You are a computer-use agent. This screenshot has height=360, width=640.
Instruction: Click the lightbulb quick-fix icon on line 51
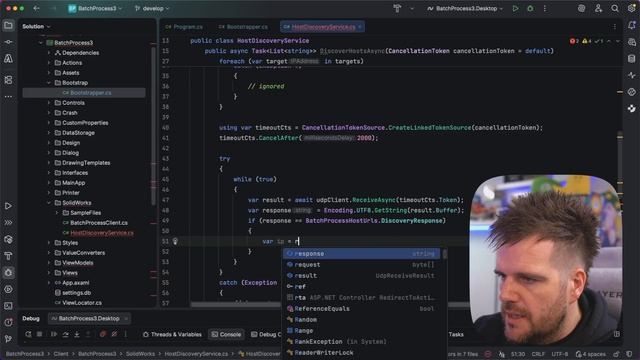pos(175,241)
